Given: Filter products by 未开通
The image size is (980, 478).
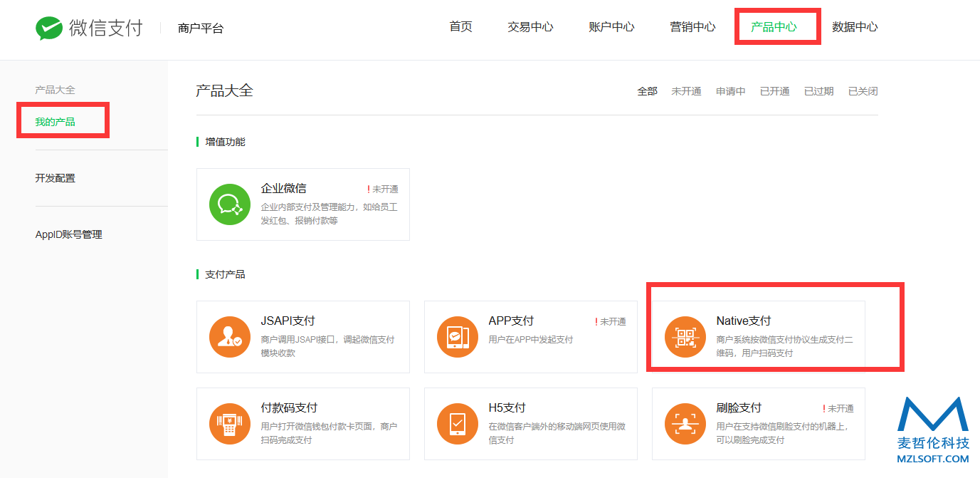Looking at the screenshot, I should 686,91.
